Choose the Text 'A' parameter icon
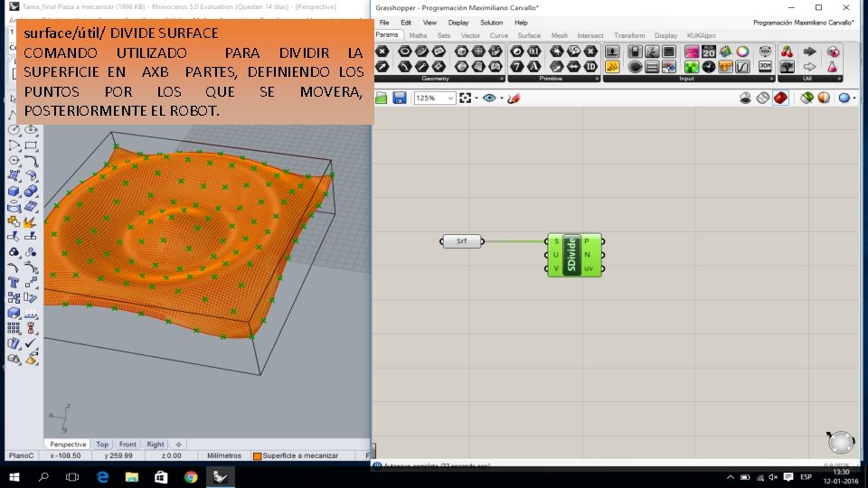The image size is (868, 488). coord(533,67)
